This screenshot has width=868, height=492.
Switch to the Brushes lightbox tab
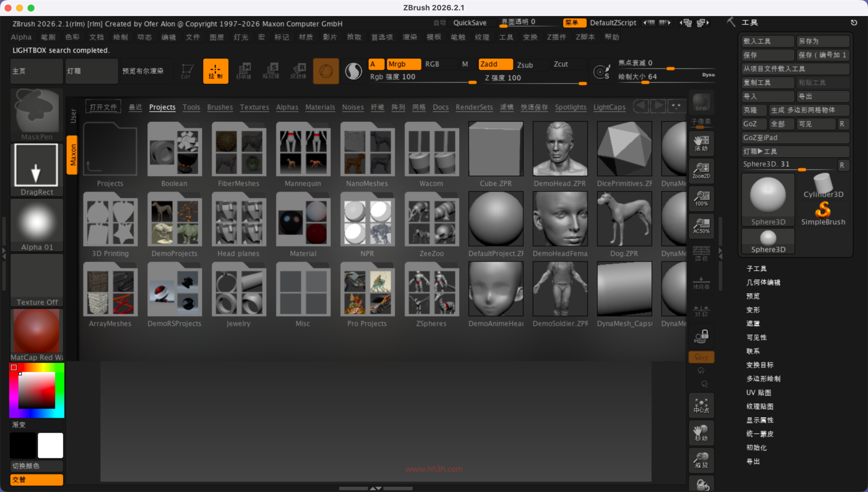coord(220,107)
